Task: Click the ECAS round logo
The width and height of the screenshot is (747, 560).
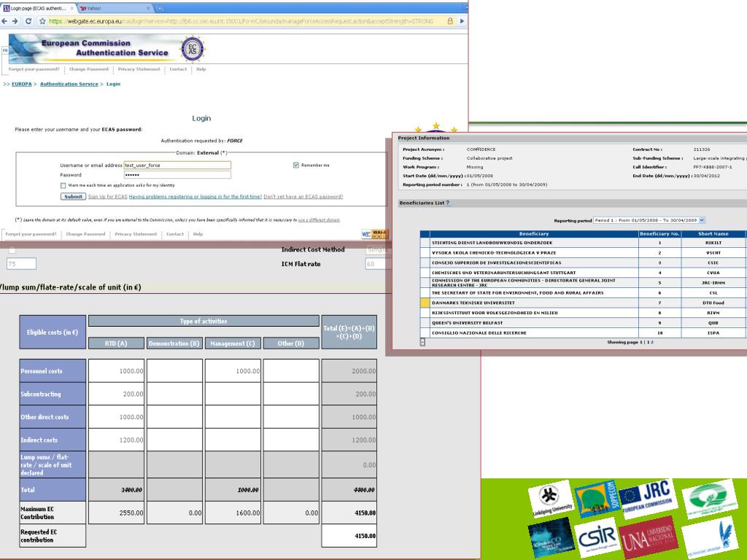Action: (x=193, y=49)
